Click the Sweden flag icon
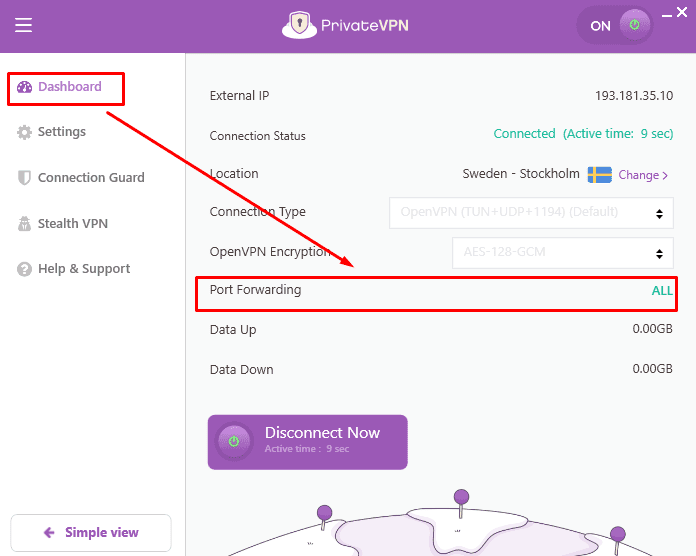Viewport: 696px width, 556px height. 600,174
